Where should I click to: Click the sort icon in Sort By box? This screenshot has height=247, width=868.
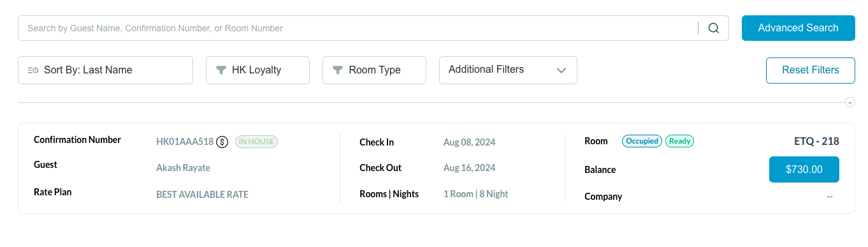pos(33,70)
